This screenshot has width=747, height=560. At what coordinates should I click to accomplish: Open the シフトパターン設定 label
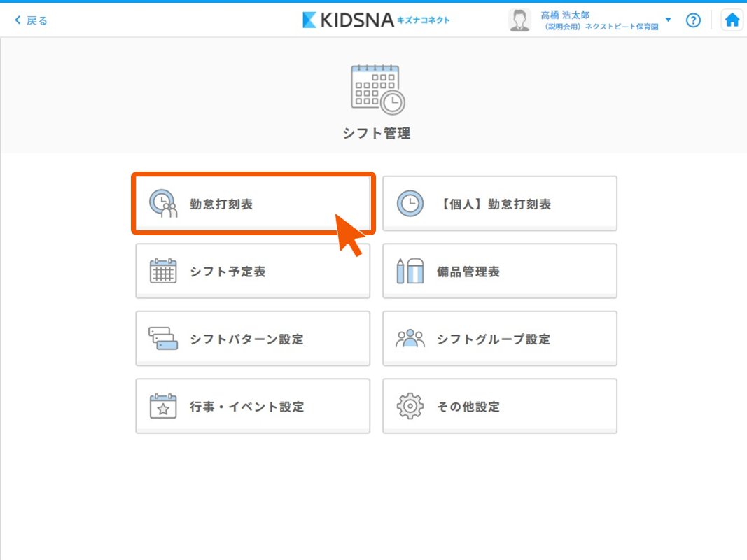[246, 339]
